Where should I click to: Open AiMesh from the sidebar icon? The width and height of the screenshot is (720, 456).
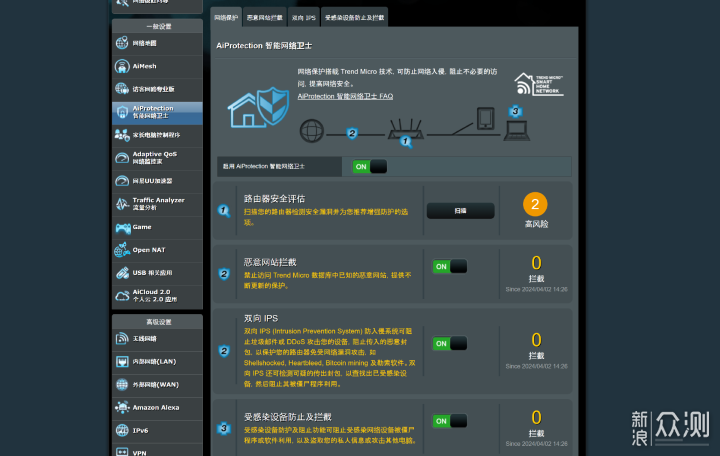click(x=122, y=66)
